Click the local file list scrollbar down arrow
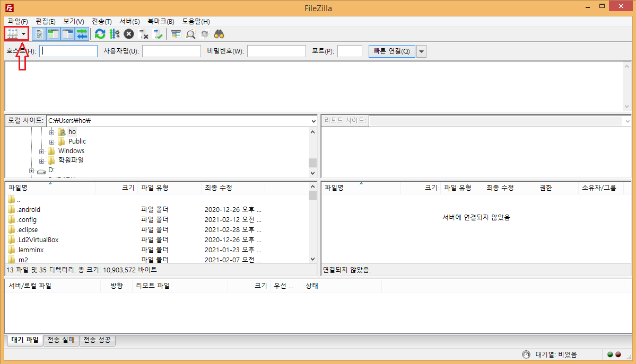 click(x=313, y=259)
